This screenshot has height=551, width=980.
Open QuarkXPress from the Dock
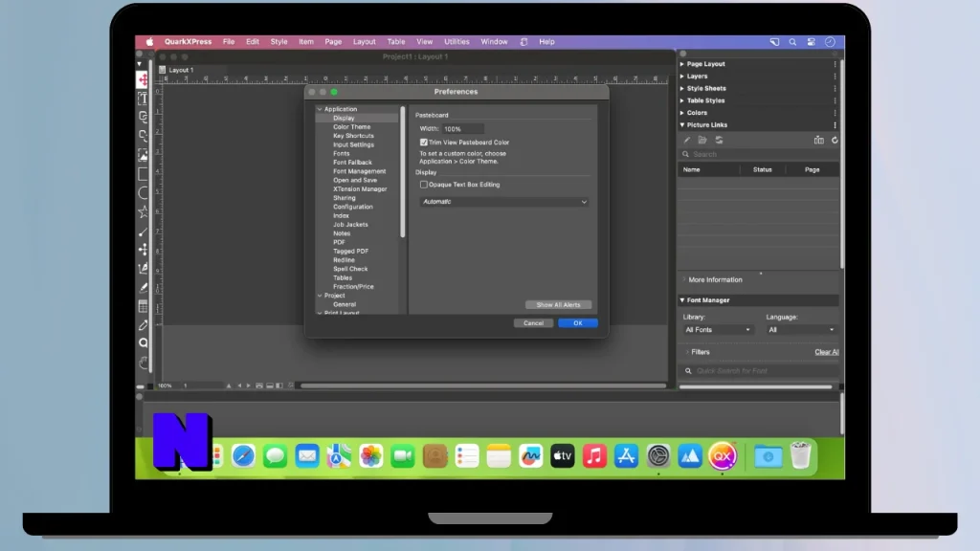[x=722, y=456]
